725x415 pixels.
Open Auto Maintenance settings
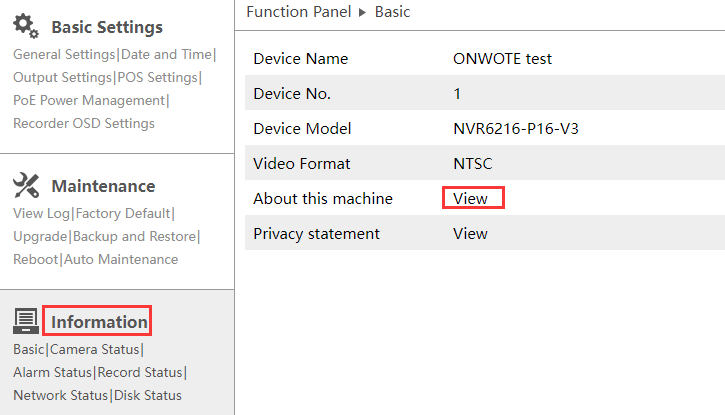click(x=121, y=259)
